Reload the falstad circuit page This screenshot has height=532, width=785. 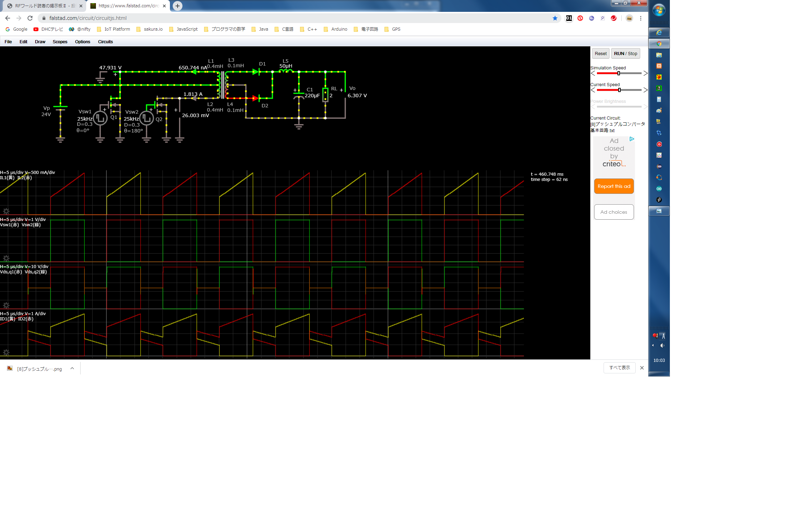[30, 18]
